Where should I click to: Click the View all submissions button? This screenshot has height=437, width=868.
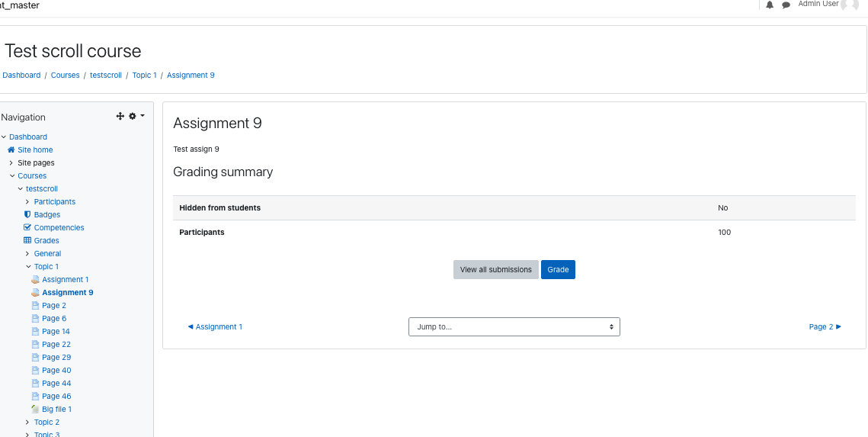[495, 270]
